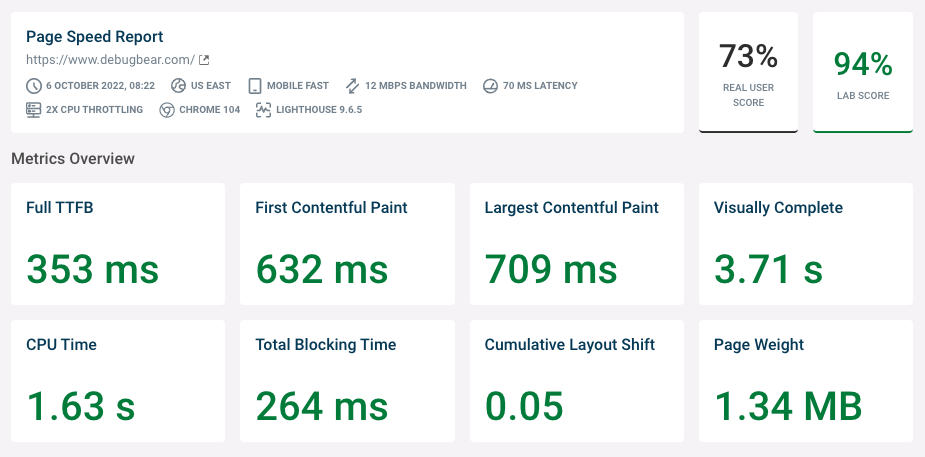This screenshot has width=925, height=457.
Task: View the Page Weight metric card
Action: (x=805, y=381)
